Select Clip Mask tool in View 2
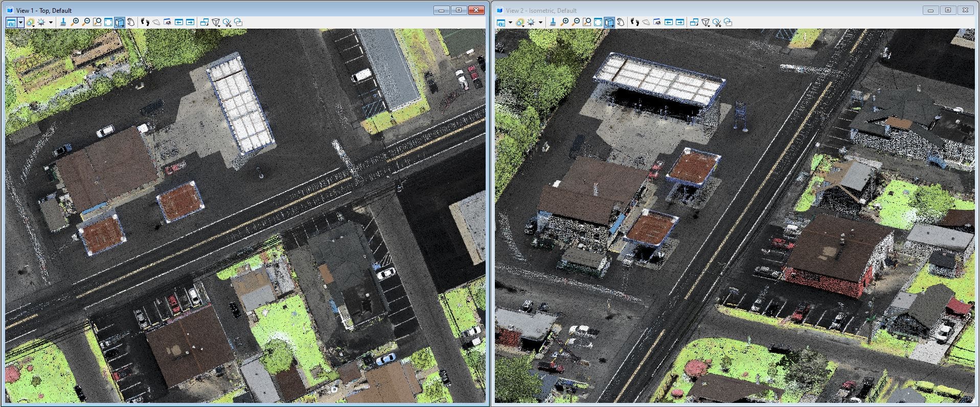This screenshot has height=407, width=980. [x=728, y=22]
